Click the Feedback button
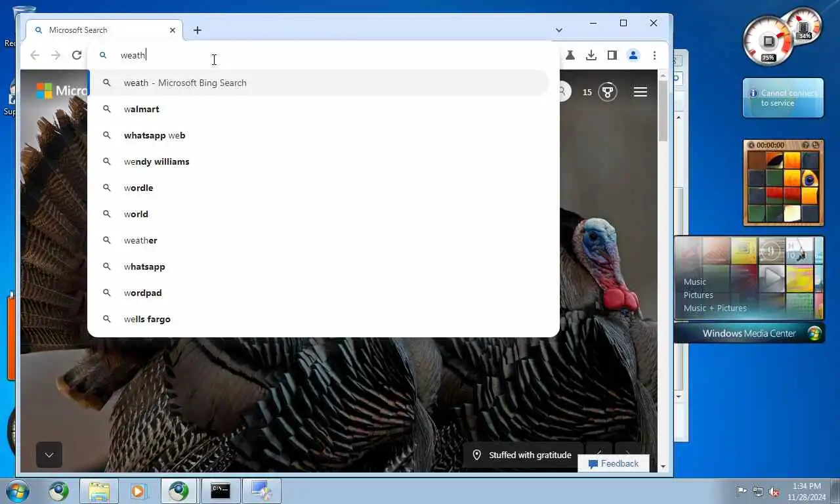 point(614,464)
